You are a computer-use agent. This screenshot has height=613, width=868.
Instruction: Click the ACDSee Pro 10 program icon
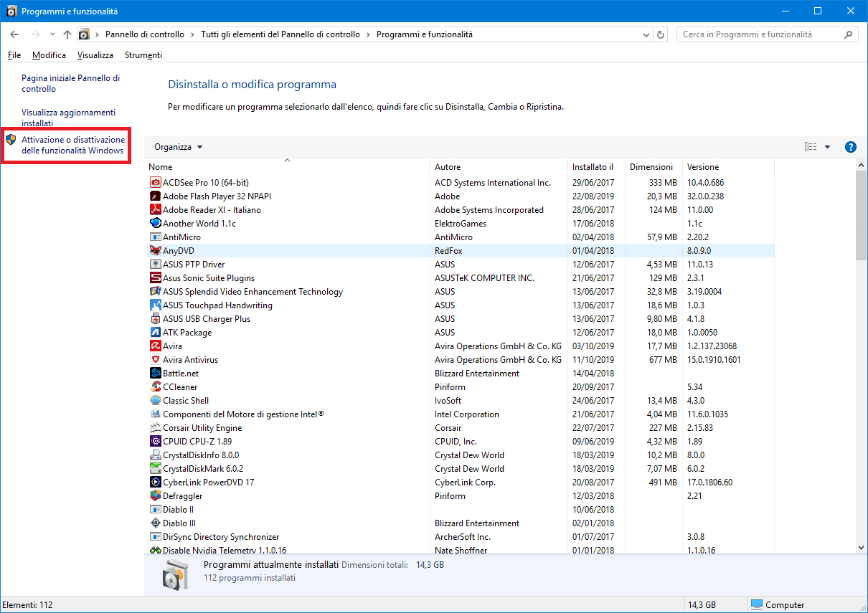pos(156,183)
